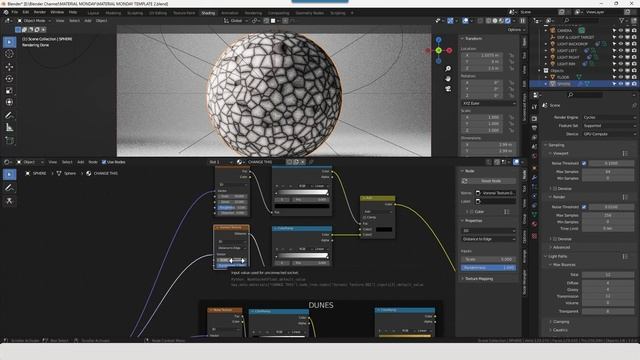Select the Annotate tool in viewport toolbar
This screenshot has height=360, width=640.
pos(9,116)
